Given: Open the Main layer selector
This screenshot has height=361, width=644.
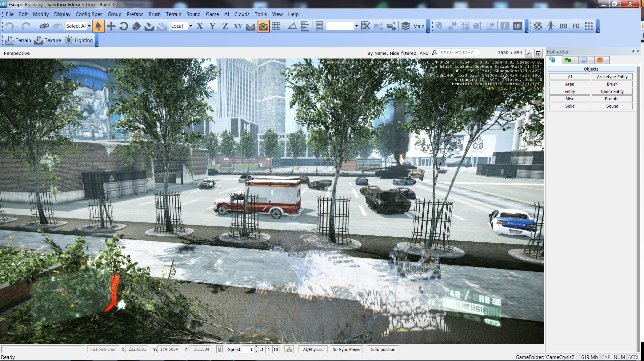Looking at the screenshot, I should click(x=413, y=26).
